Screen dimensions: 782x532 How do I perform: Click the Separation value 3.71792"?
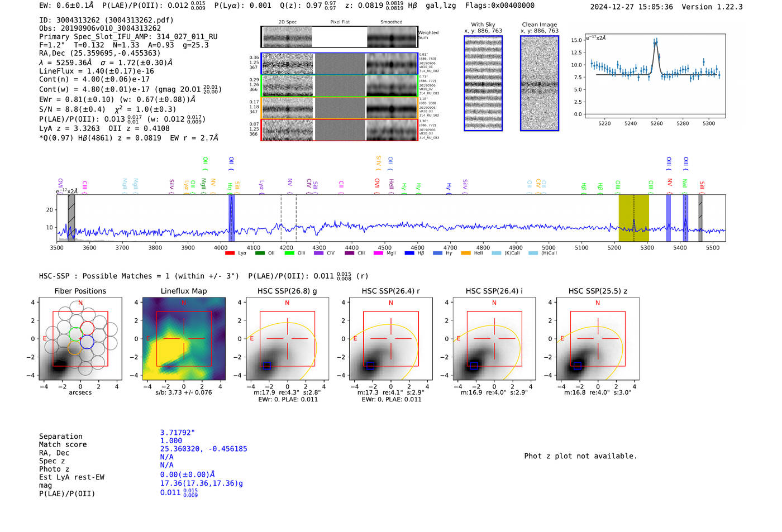pos(177,433)
